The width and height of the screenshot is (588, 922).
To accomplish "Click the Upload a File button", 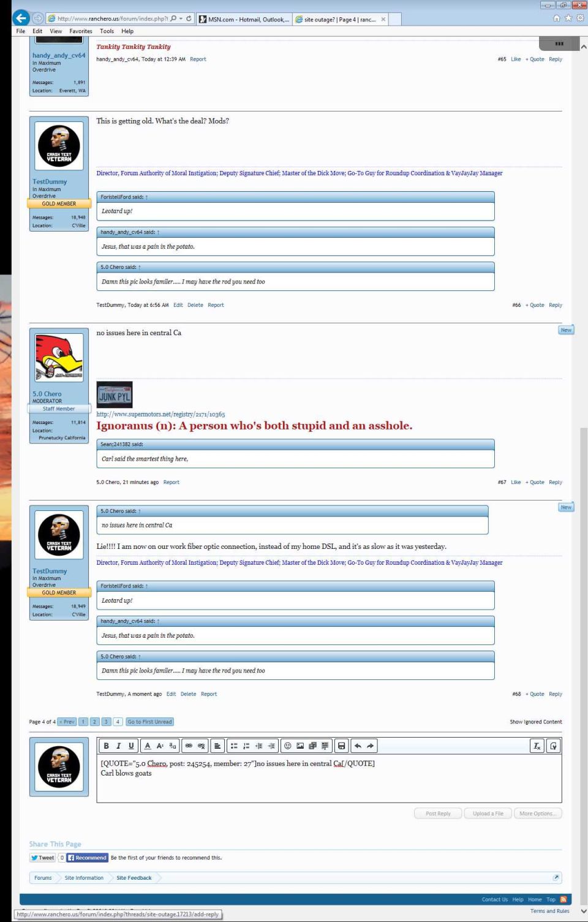I will coord(488,814).
